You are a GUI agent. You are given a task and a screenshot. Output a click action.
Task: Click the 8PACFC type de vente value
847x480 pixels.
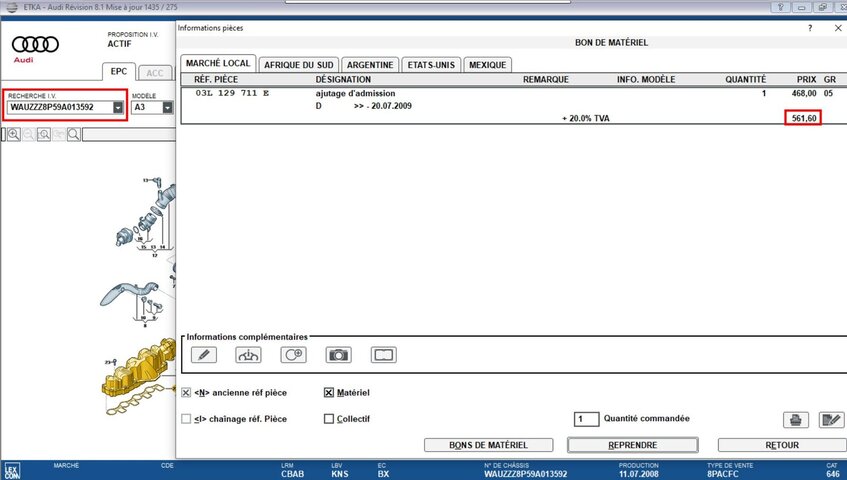pyautogui.click(x=722, y=474)
